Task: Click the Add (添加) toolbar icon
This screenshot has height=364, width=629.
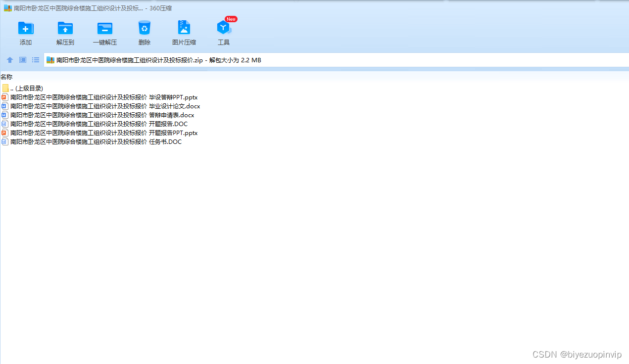Action: pyautogui.click(x=26, y=29)
